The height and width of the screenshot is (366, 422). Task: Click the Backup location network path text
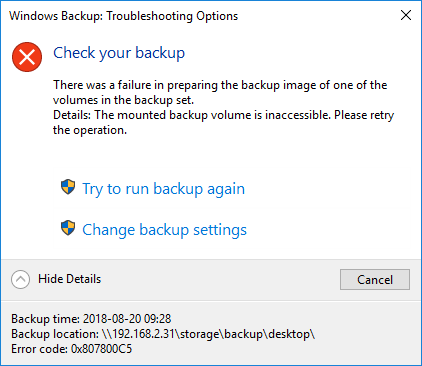(x=207, y=334)
